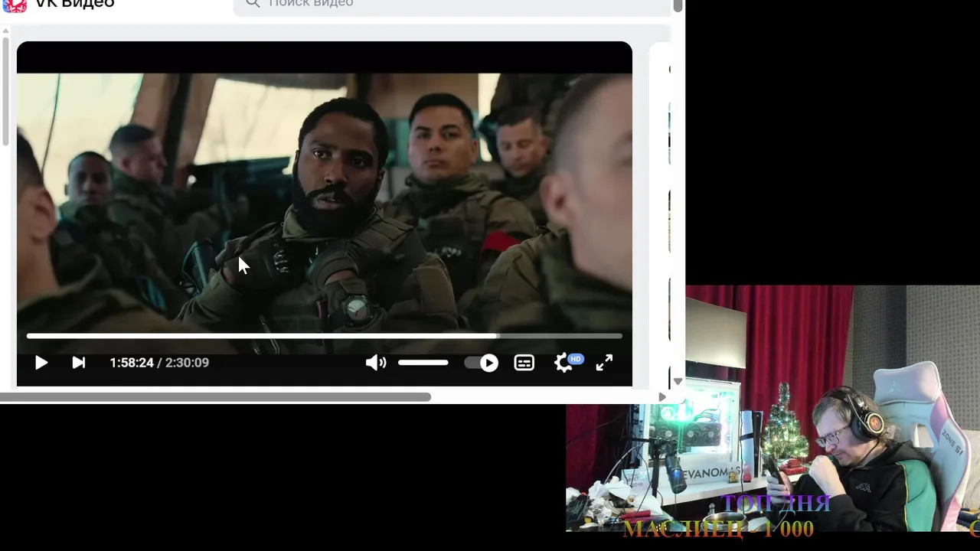Toggle the autoplay switch
Viewport: 980px width, 551px height.
(x=482, y=363)
